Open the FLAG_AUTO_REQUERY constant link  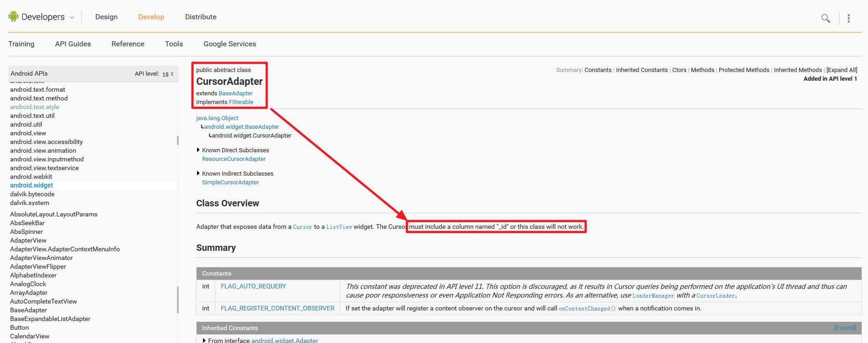253,286
